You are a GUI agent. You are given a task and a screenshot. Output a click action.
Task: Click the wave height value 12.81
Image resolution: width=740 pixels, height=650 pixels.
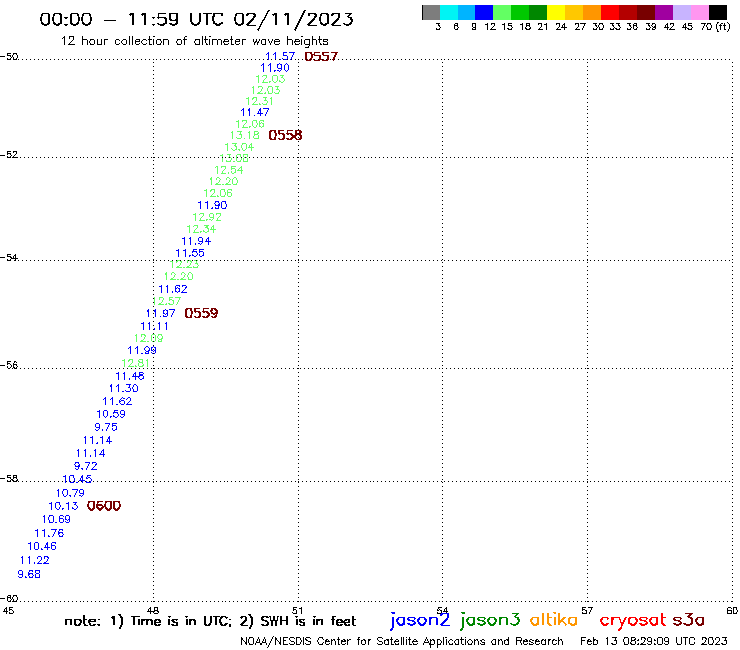point(135,363)
